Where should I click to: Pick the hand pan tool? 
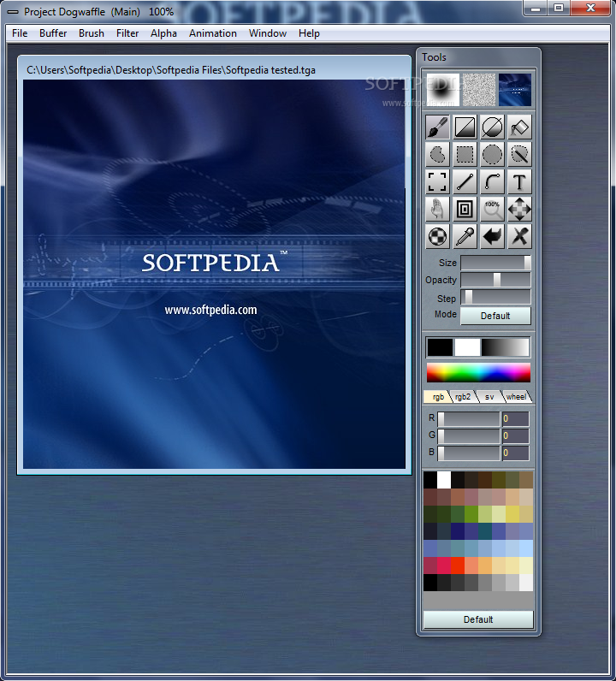437,209
